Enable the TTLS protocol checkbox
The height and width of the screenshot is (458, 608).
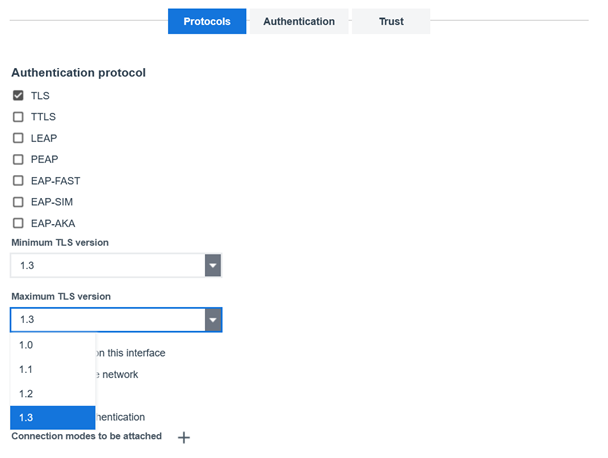coord(18,117)
